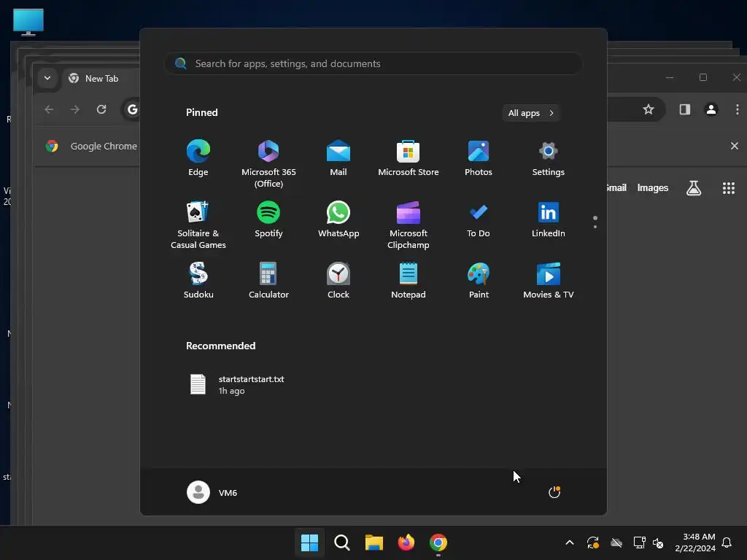Click the muted volume tray icon

pos(658,542)
